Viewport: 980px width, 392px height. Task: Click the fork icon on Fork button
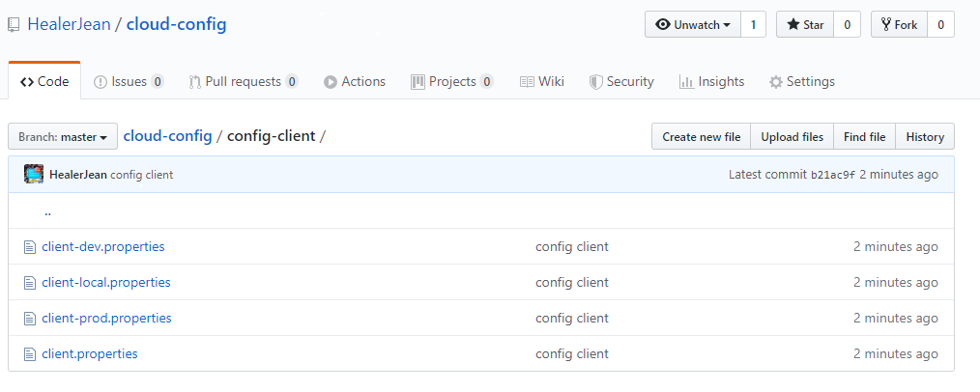click(885, 24)
